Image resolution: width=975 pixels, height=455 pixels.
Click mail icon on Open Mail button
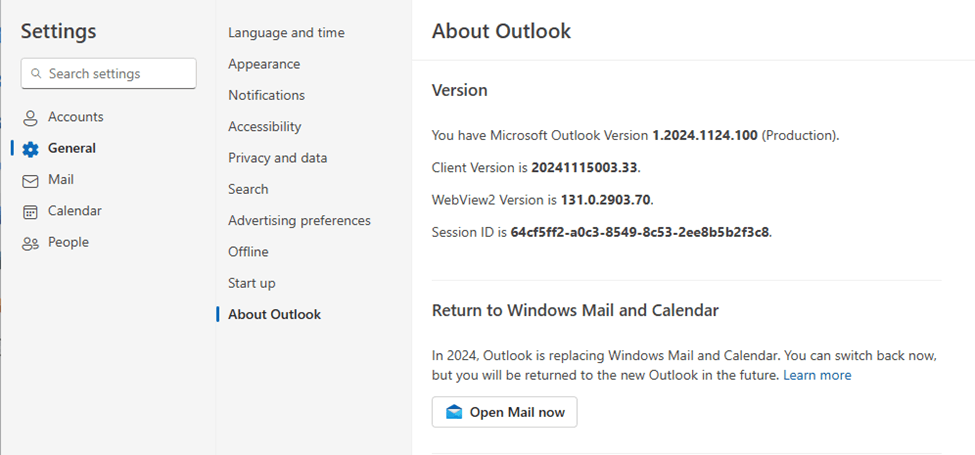point(455,412)
